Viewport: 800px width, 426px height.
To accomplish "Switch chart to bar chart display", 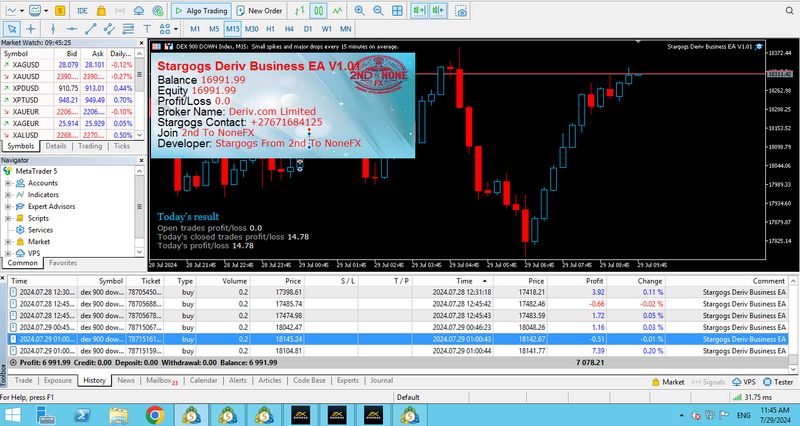I will 300,11.
